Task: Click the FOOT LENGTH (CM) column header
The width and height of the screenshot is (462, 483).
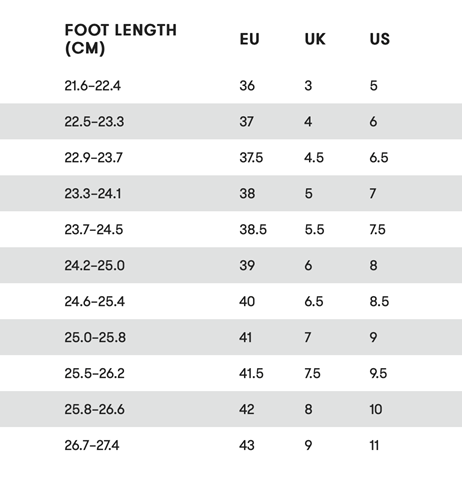Action: [120, 39]
